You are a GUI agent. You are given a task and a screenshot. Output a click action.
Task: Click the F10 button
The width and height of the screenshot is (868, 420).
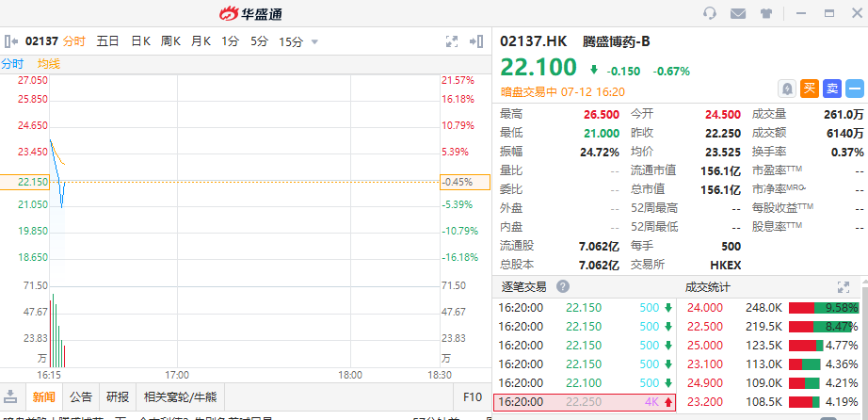[x=473, y=396]
